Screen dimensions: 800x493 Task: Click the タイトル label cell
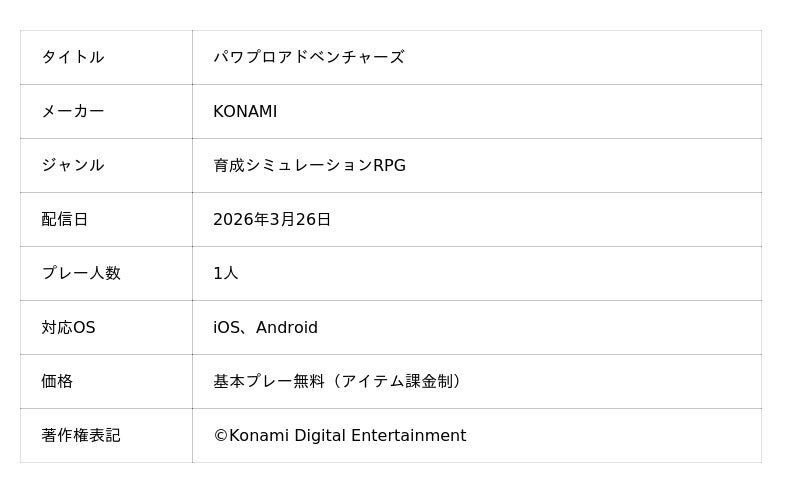pos(73,57)
